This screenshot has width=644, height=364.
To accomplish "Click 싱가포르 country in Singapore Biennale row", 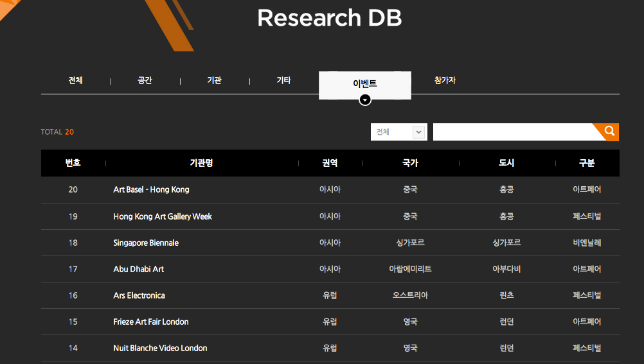I will (x=410, y=243).
